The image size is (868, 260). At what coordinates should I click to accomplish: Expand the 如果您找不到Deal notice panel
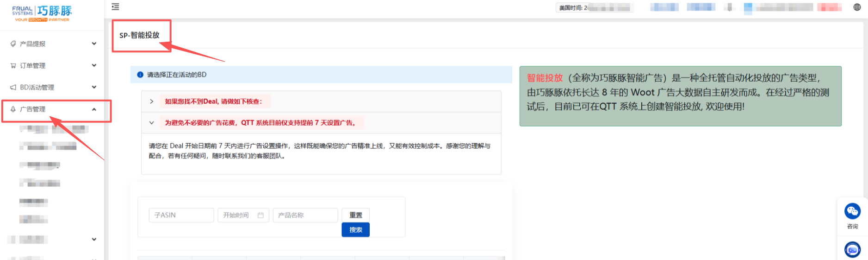(151, 101)
